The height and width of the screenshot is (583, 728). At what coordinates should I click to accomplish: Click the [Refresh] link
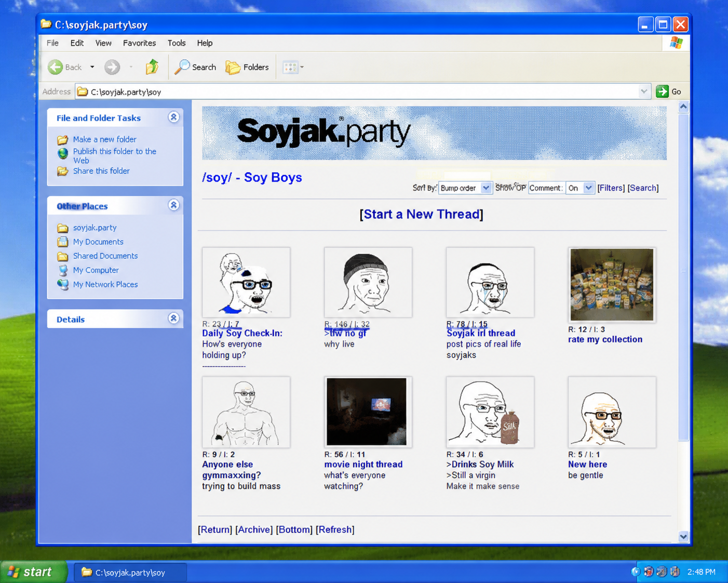[x=335, y=529]
